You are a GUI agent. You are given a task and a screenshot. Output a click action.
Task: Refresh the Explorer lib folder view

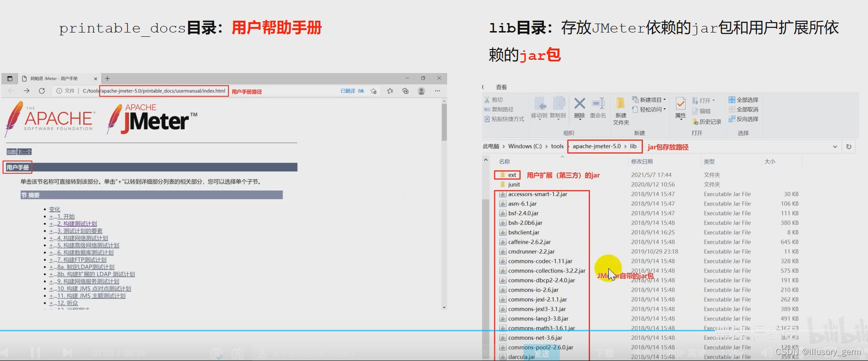(x=849, y=147)
